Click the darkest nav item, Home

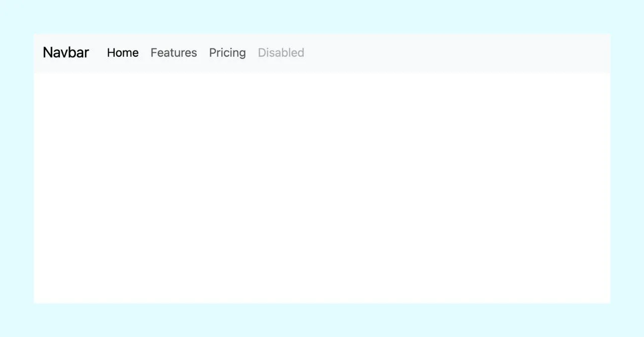pyautogui.click(x=122, y=52)
